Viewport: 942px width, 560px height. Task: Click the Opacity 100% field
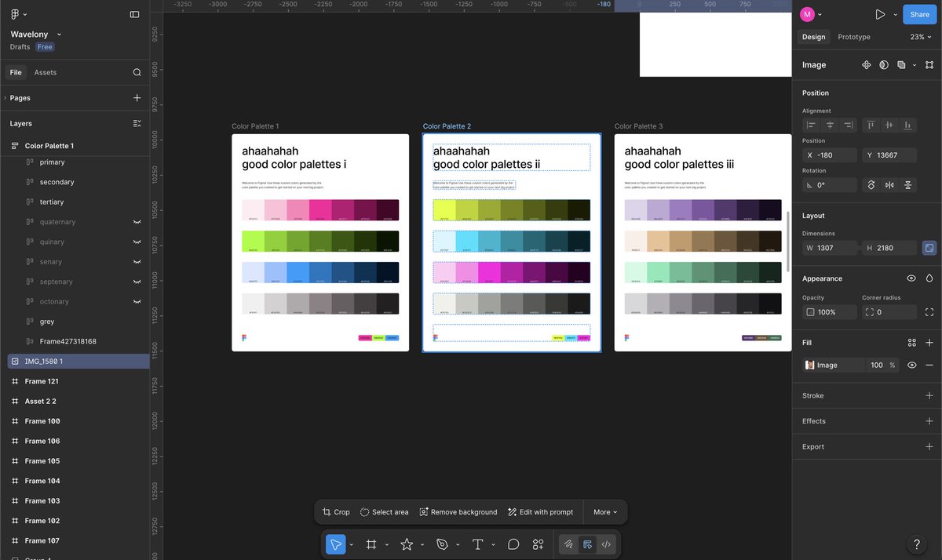pyautogui.click(x=830, y=312)
